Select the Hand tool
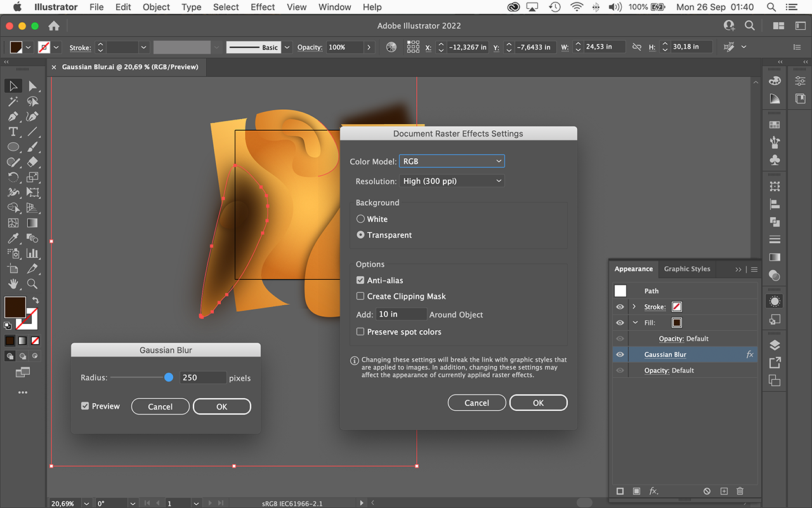Screen dimensions: 812x508 coord(13,284)
